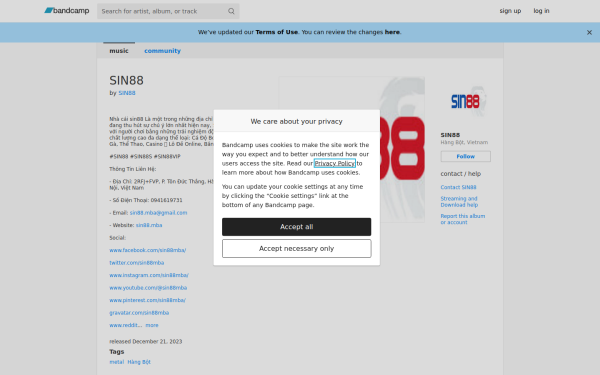The image size is (600, 375).
Task: Click the SIN88 name in the sidebar
Action: click(450, 135)
